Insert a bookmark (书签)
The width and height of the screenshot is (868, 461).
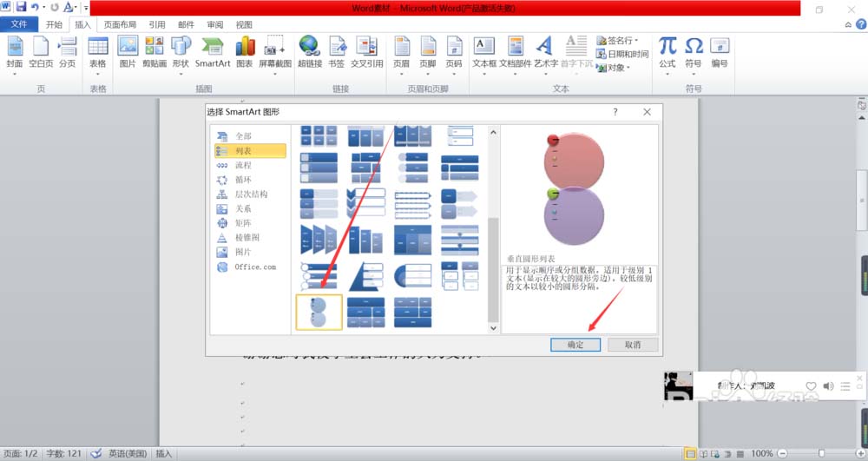tap(337, 53)
